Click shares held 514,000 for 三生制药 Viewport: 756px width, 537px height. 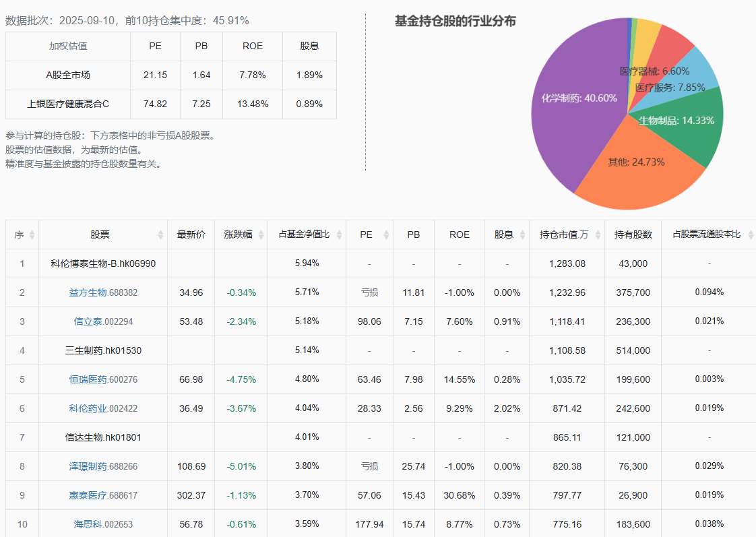[x=633, y=350]
